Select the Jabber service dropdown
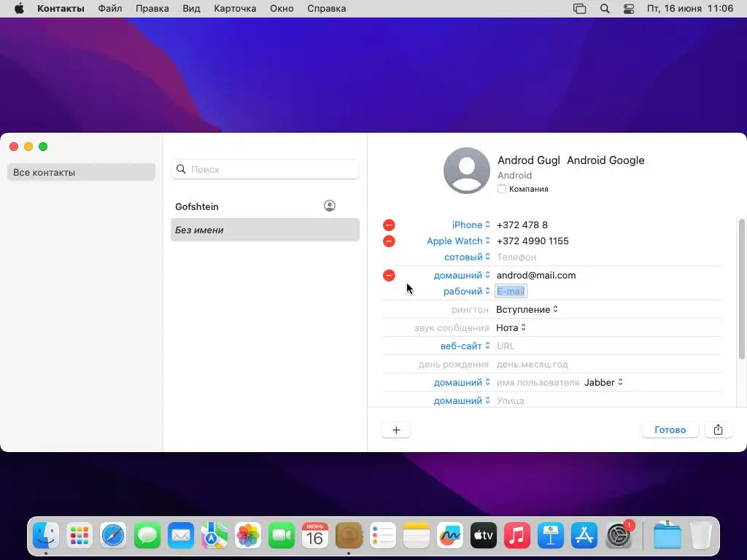This screenshot has width=747, height=560. 603,382
